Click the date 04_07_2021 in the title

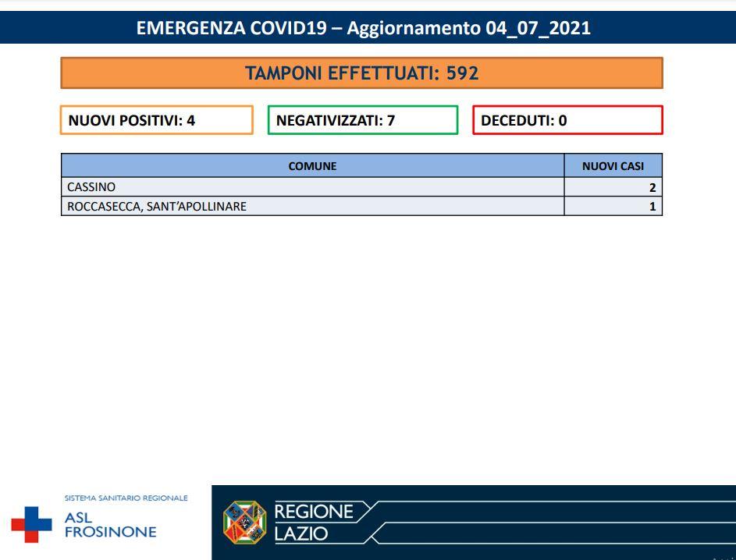click(x=537, y=29)
